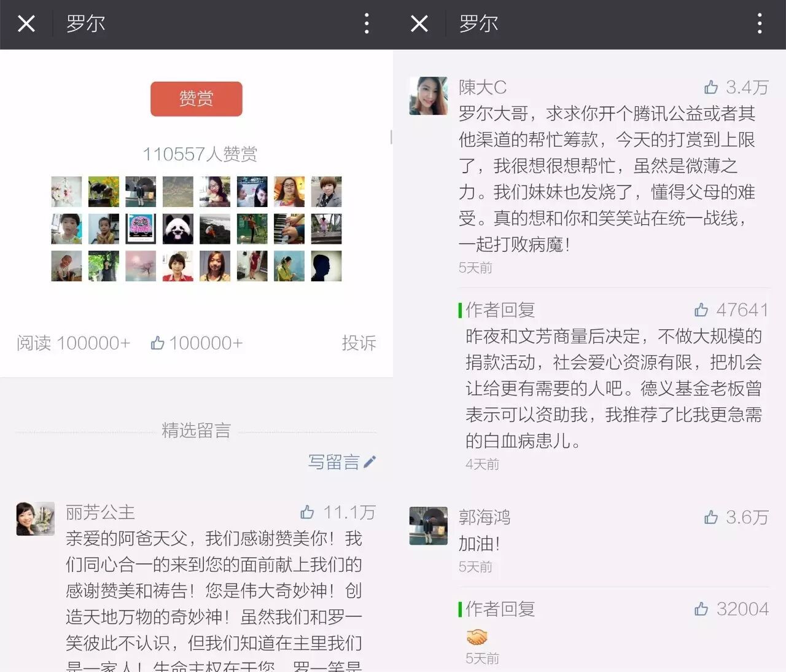This screenshot has width=786, height=672.
Task: Open the left panel three-dot menu
Action: [x=367, y=24]
